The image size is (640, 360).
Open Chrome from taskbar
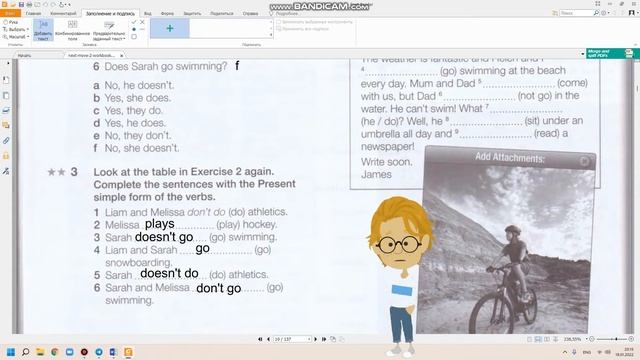(x=55, y=352)
